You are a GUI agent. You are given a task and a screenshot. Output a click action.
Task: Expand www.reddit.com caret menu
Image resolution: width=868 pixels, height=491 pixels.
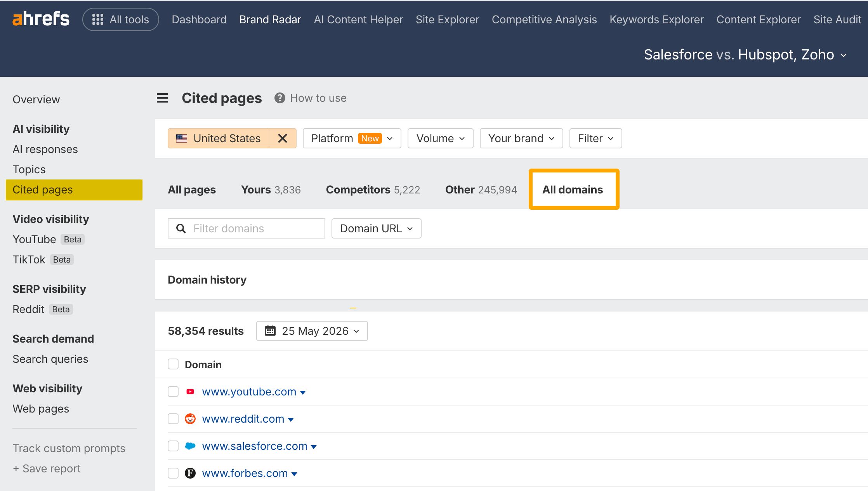click(291, 420)
